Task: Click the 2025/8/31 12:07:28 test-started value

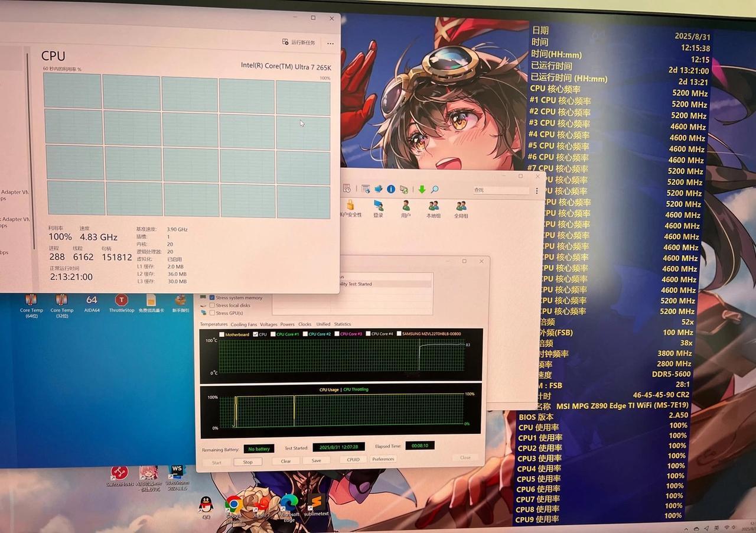Action: pos(339,447)
